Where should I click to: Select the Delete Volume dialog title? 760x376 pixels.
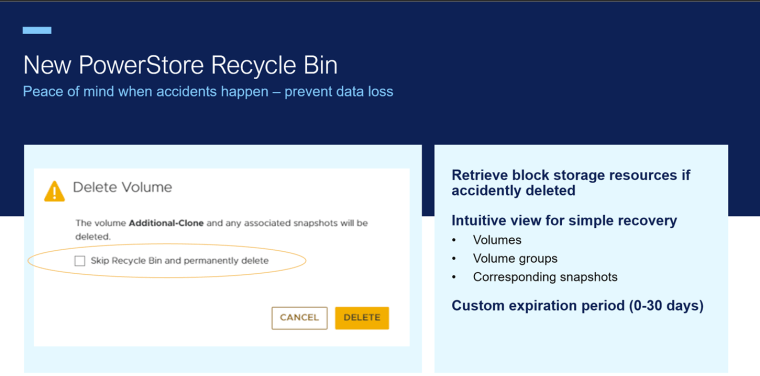coord(122,187)
